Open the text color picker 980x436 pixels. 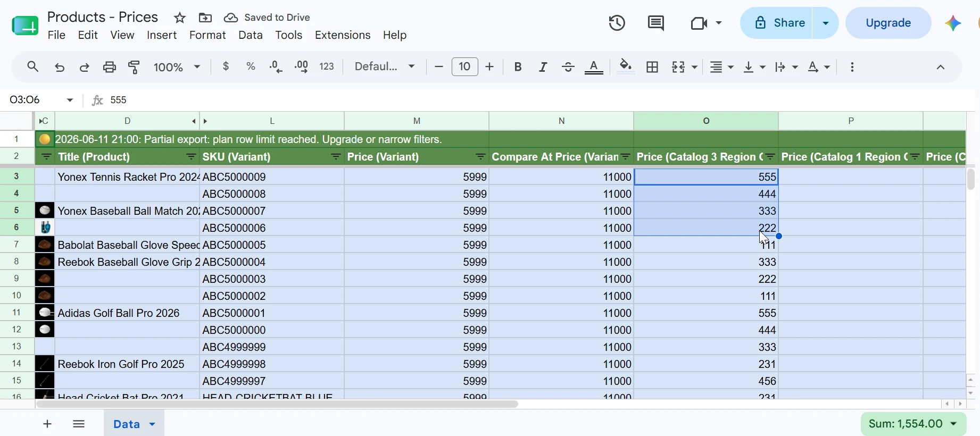click(594, 68)
